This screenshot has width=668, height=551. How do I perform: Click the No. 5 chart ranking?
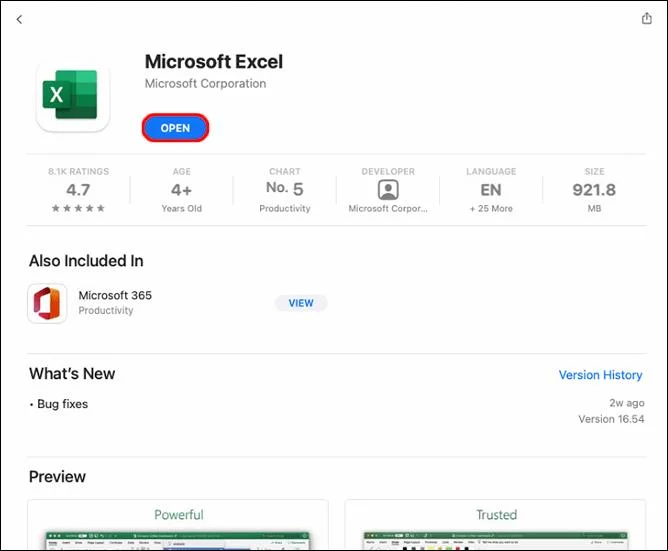[284, 189]
